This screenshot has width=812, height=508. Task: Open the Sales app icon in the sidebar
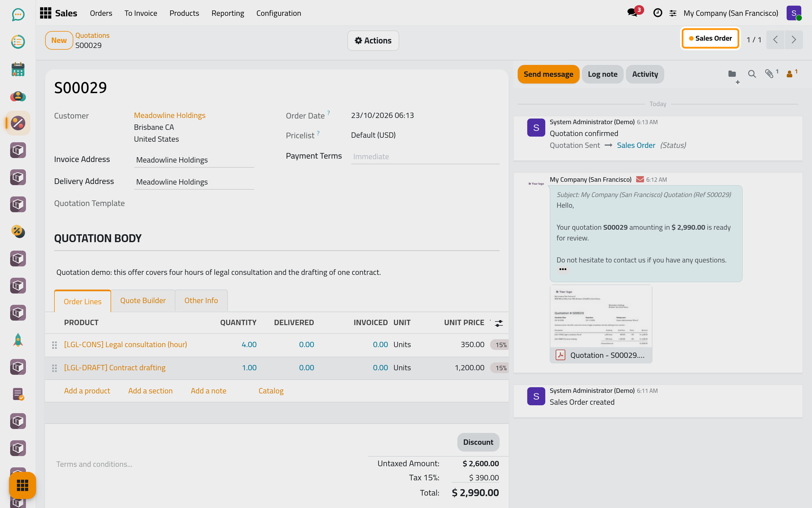point(18,123)
